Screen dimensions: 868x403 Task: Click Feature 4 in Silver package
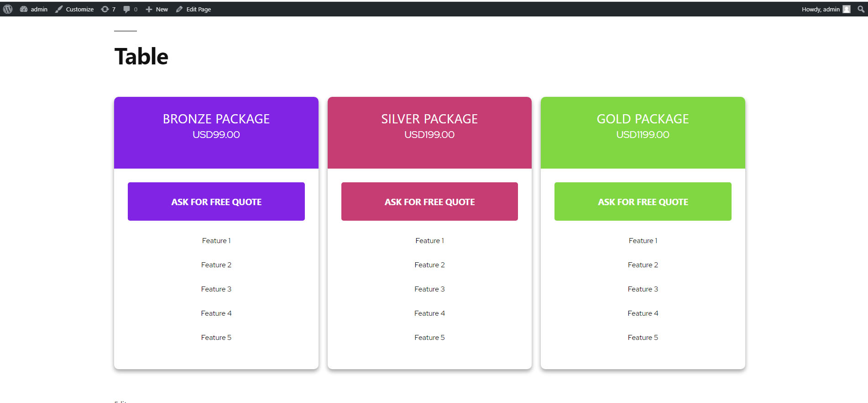tap(429, 313)
